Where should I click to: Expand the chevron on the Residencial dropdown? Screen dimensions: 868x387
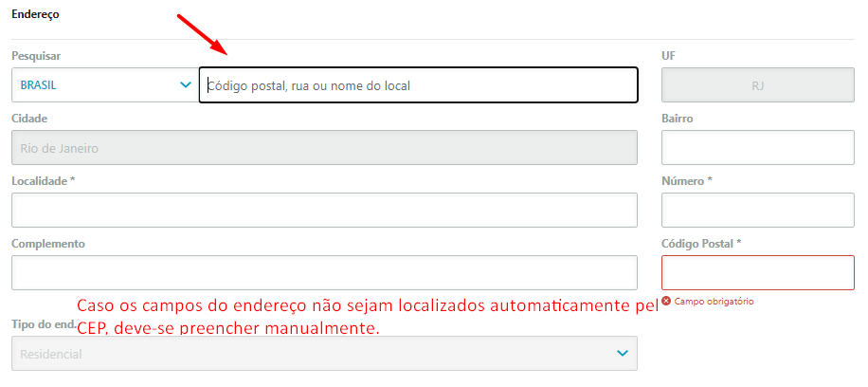click(x=623, y=353)
